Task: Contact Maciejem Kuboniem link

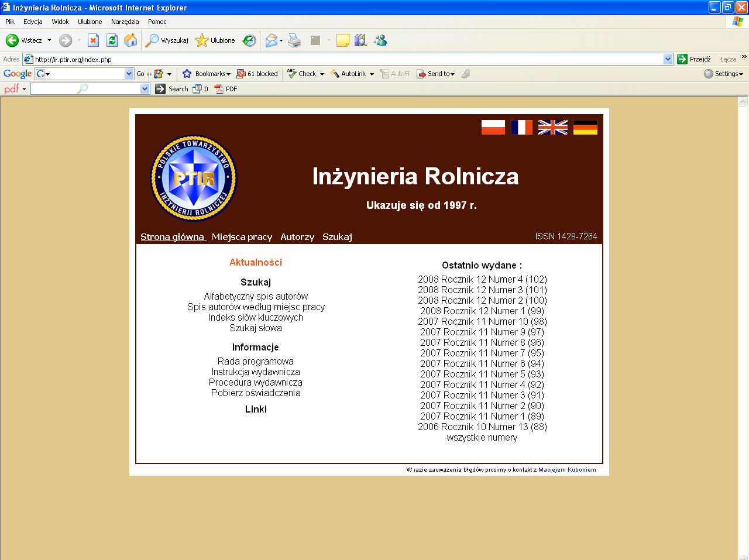Action: [567, 469]
